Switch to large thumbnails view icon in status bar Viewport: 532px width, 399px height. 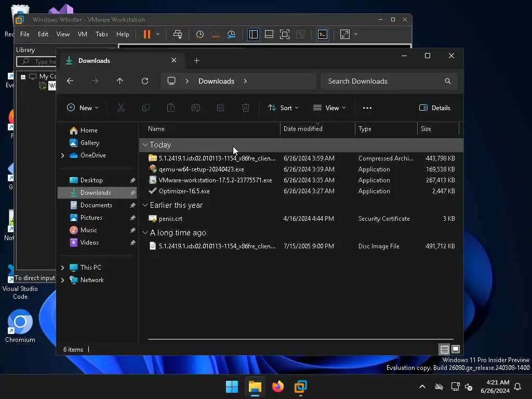[456, 349]
